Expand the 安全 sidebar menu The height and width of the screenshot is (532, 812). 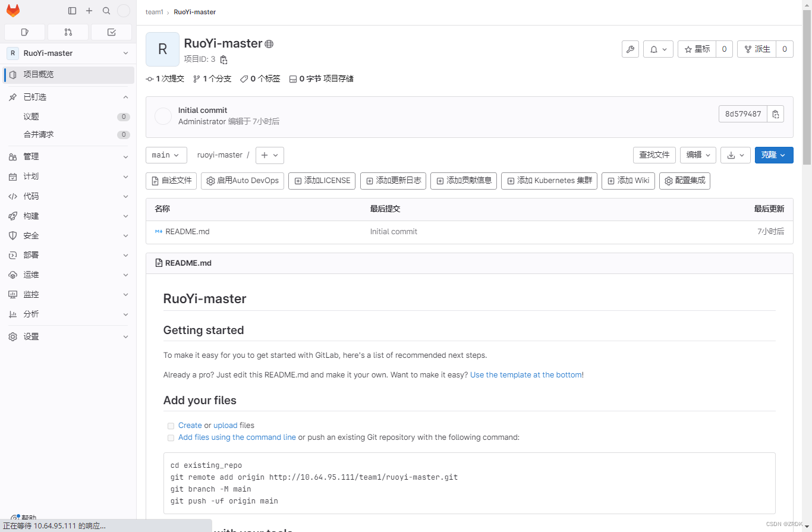coord(68,235)
